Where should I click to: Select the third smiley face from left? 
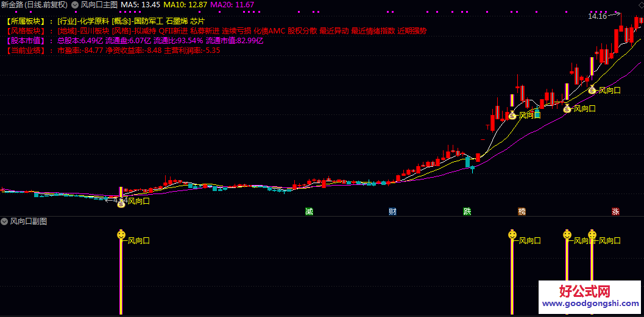click(x=567, y=235)
